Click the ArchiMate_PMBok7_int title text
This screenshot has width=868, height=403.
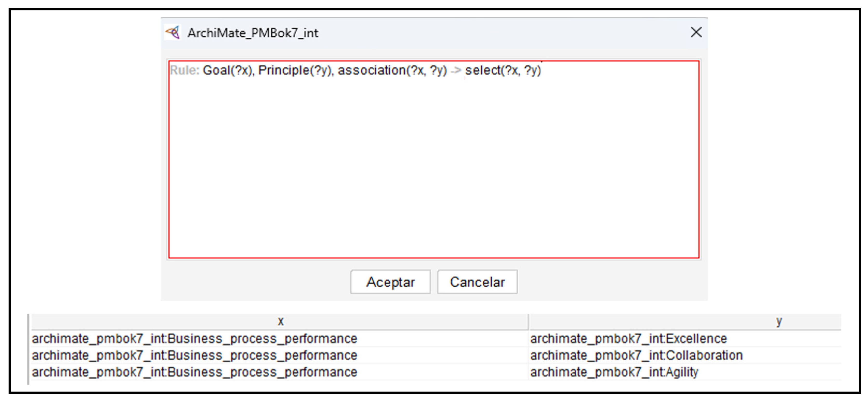[x=253, y=33]
